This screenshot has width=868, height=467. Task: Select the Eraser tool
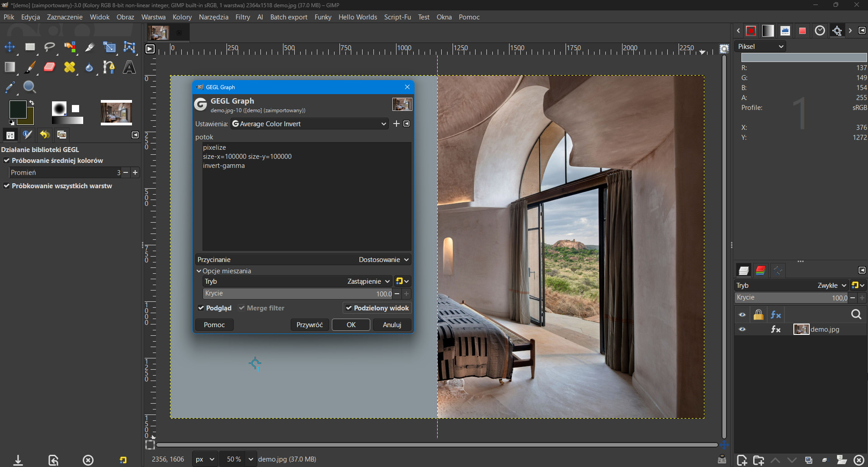coord(49,67)
